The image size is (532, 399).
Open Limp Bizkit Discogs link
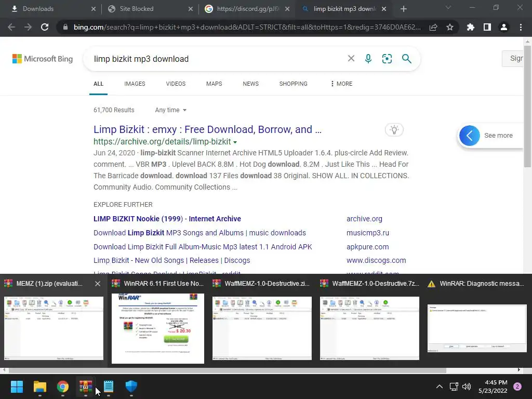coord(171,260)
